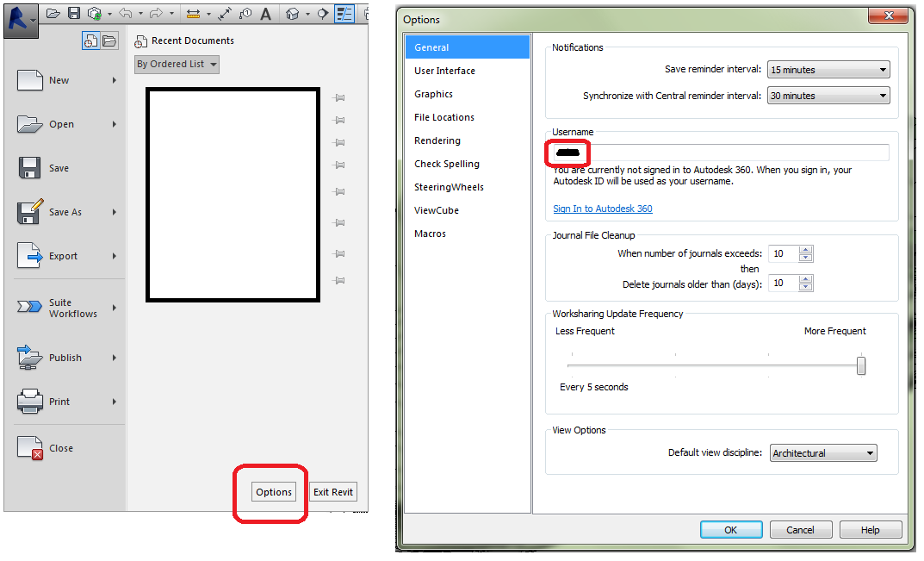
Task: Click Worksharing Update Frequency slider handle
Action: (x=861, y=365)
